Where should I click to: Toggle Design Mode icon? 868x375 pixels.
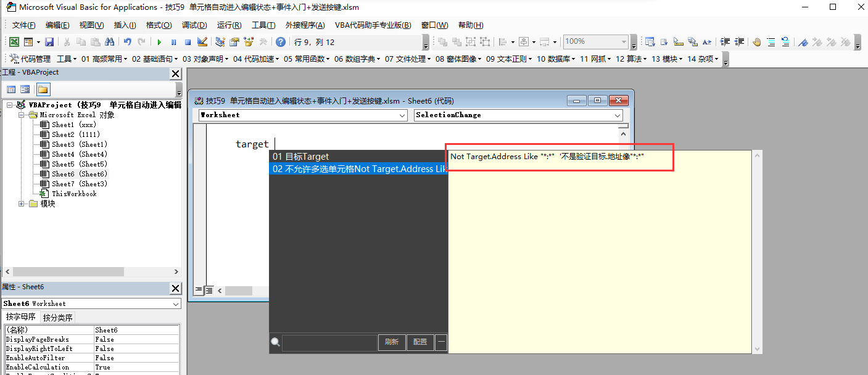click(202, 42)
